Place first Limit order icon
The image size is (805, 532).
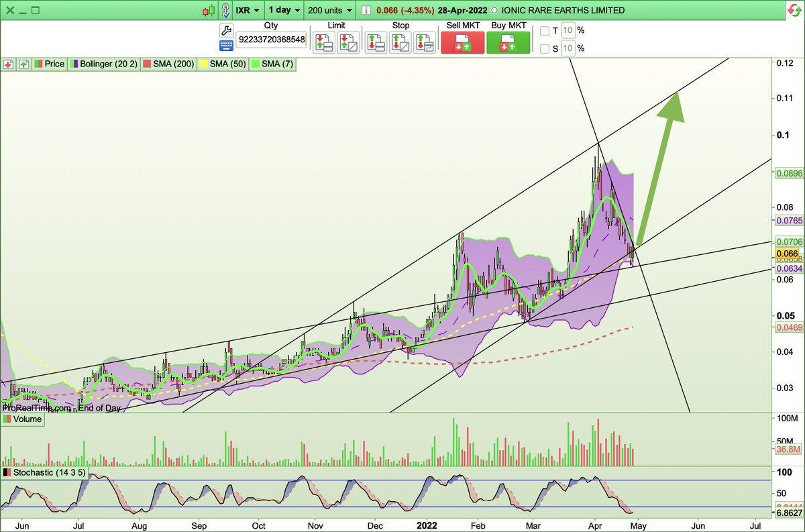[x=324, y=42]
